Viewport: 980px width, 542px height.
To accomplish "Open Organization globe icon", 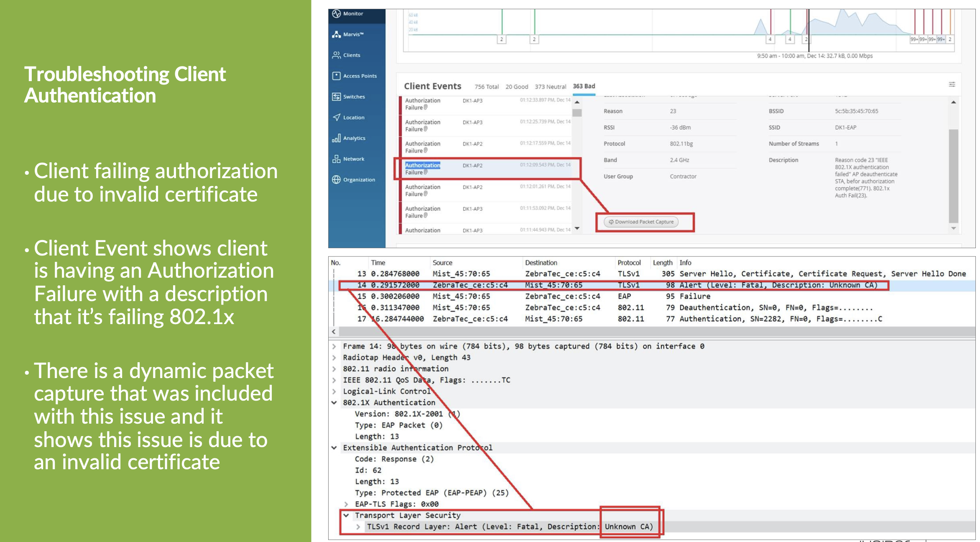I will point(337,179).
